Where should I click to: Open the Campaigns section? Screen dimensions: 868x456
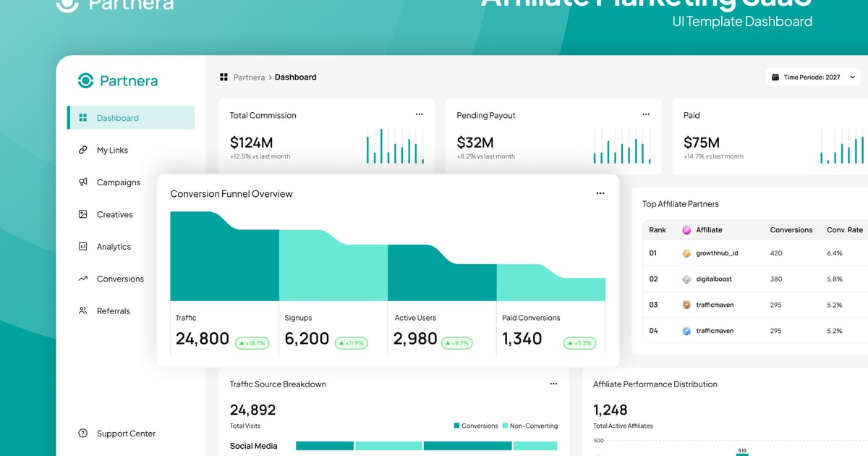coord(119,182)
